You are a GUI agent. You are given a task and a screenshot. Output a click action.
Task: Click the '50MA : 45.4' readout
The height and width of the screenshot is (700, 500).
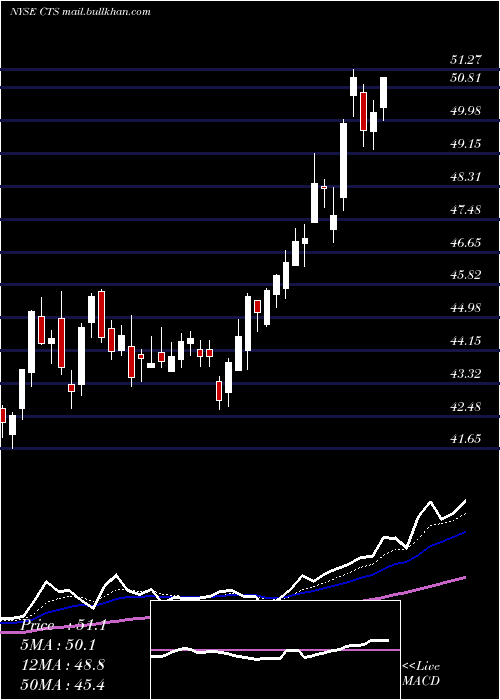[63, 684]
